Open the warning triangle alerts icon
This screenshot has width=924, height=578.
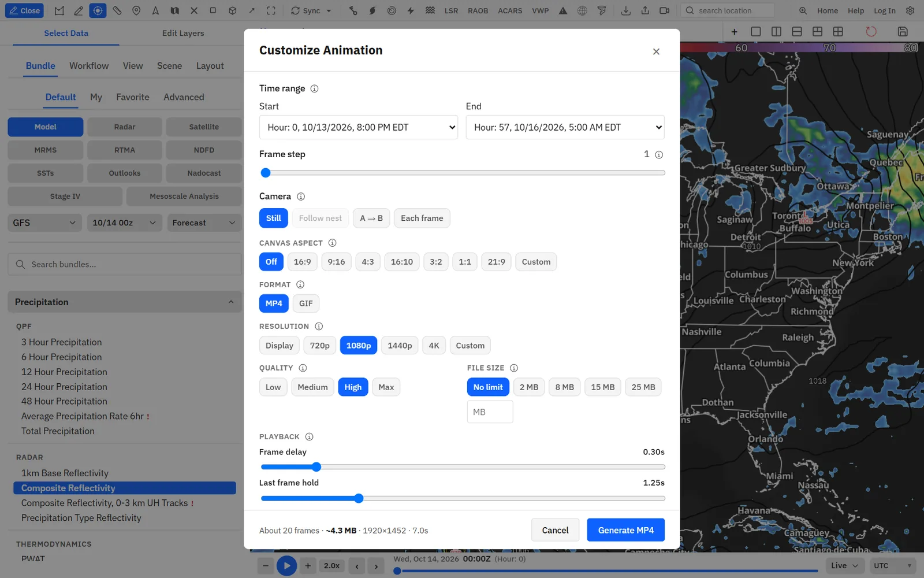click(x=563, y=10)
